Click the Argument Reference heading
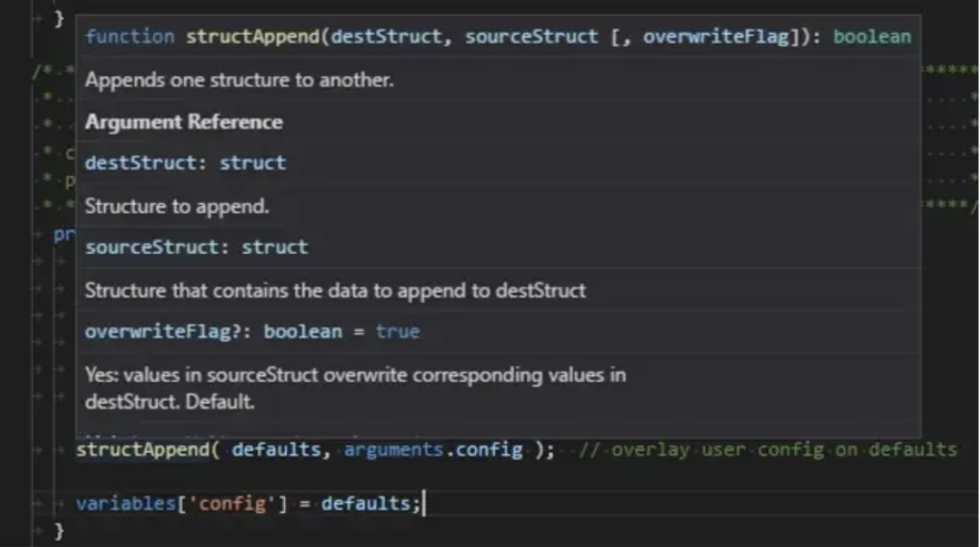Screen dimensions: 980x547 (x=183, y=122)
